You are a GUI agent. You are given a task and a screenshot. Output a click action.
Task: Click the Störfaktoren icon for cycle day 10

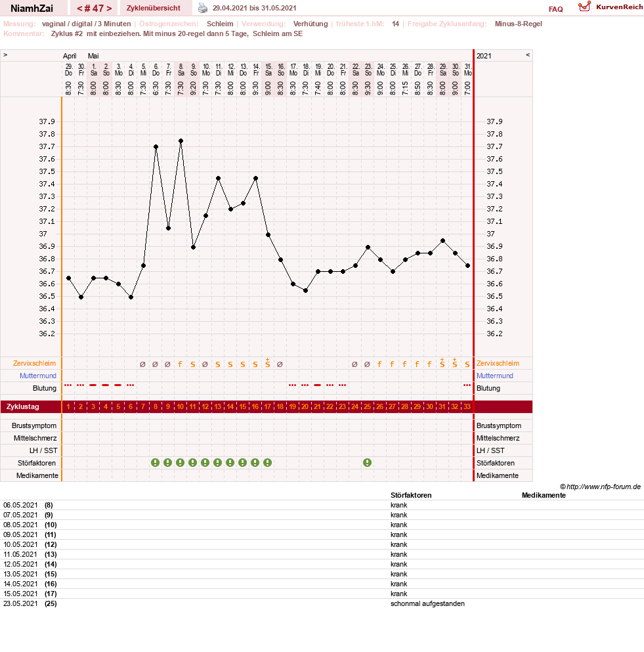[180, 462]
